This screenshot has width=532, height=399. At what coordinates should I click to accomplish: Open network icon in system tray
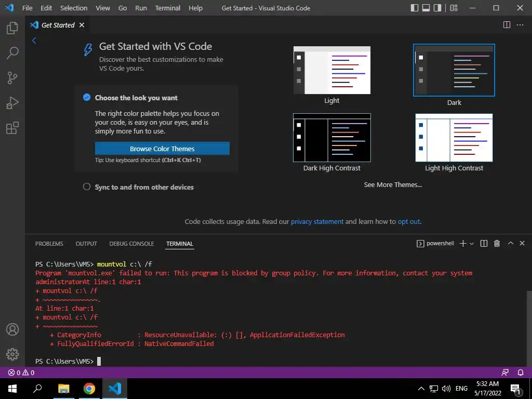434,389
